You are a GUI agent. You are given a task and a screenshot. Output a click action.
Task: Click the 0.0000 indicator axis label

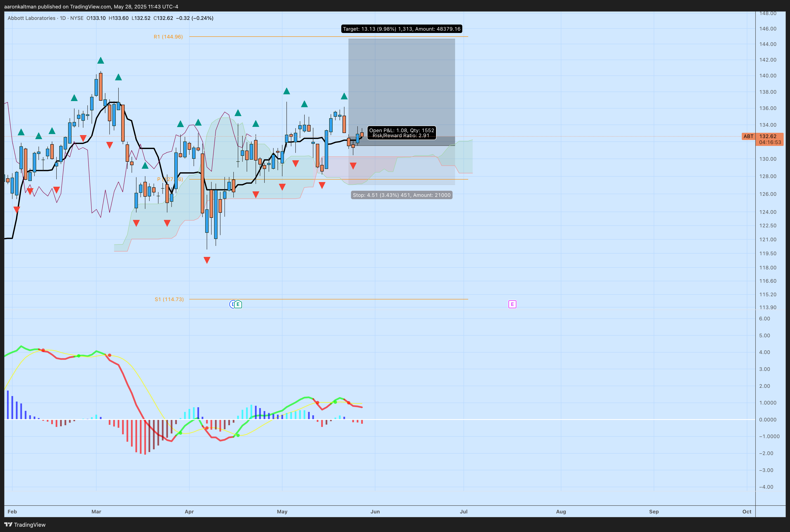(x=768, y=420)
